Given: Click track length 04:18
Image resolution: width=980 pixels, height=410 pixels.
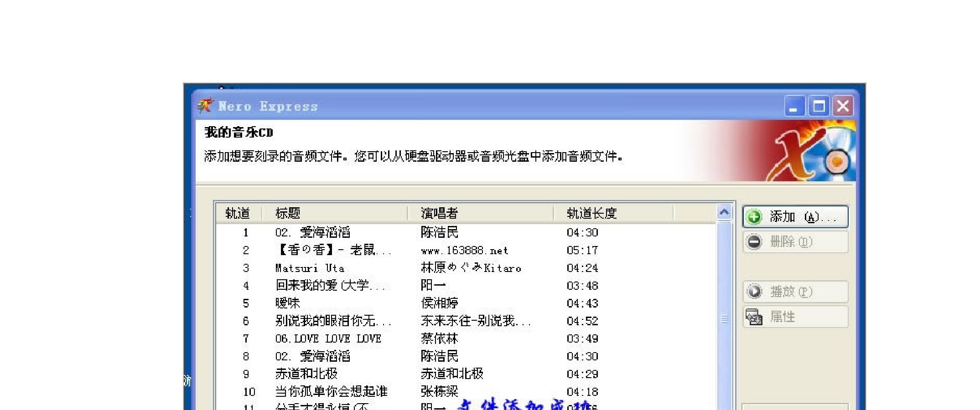Looking at the screenshot, I should (x=582, y=392).
